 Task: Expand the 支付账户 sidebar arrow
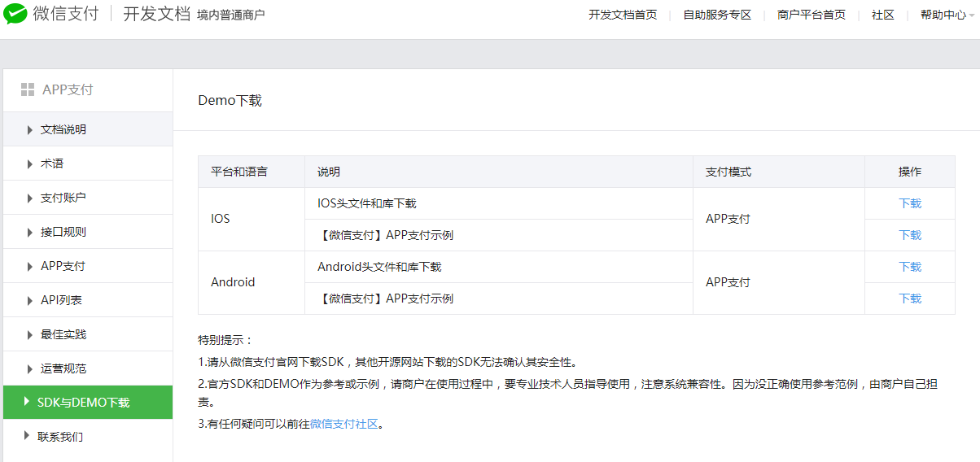click(x=30, y=198)
